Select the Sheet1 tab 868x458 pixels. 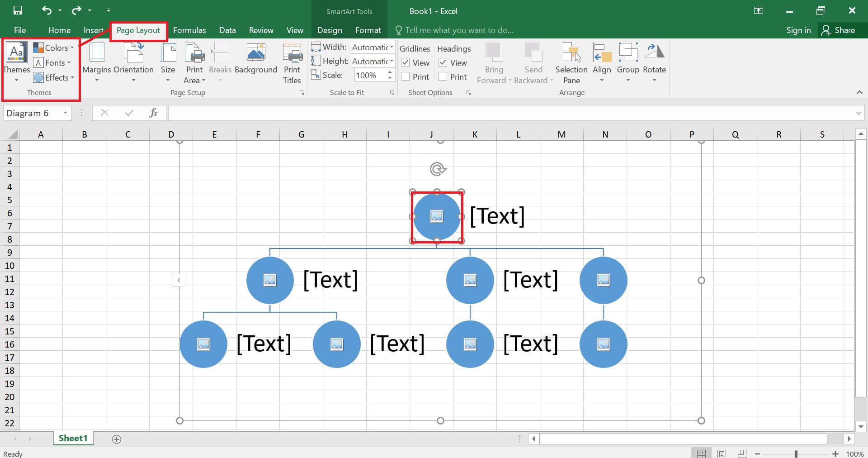coord(73,438)
